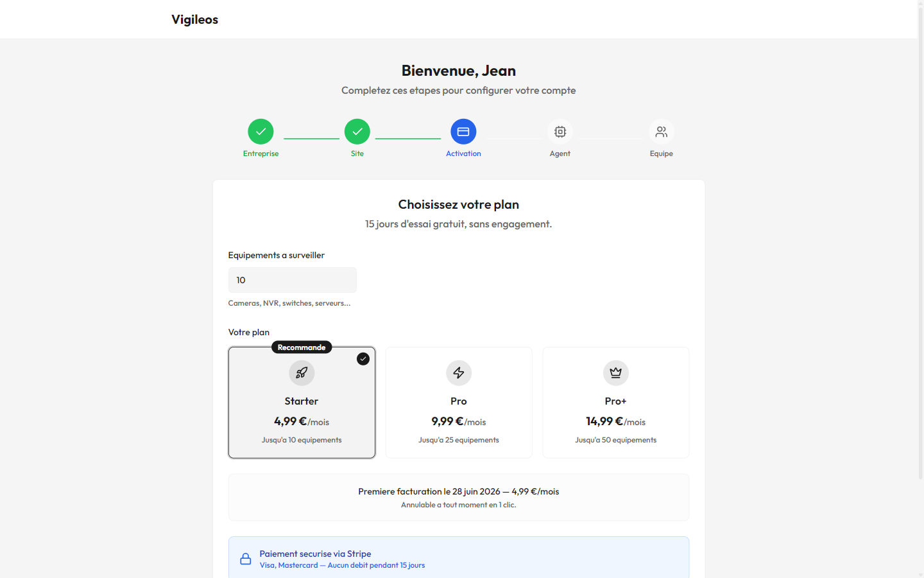The height and width of the screenshot is (578, 924).
Task: Click the Premiere facturation summary line
Action: (459, 491)
